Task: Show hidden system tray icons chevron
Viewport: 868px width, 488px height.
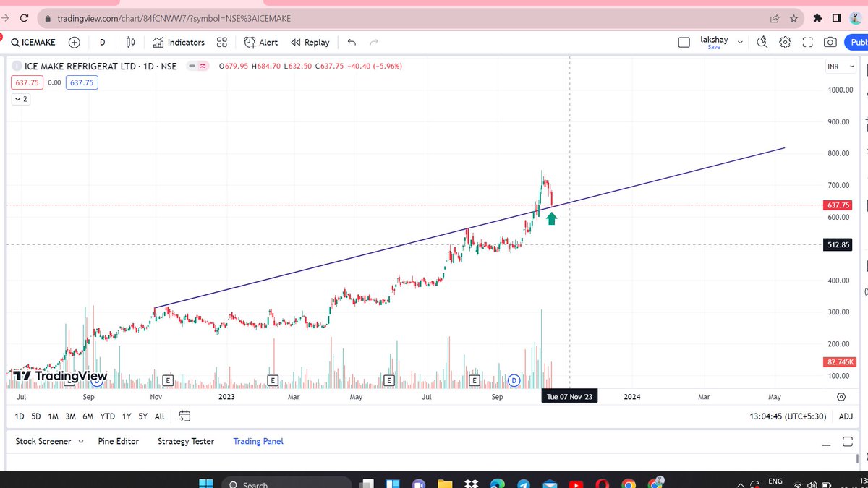Action: [x=741, y=484]
